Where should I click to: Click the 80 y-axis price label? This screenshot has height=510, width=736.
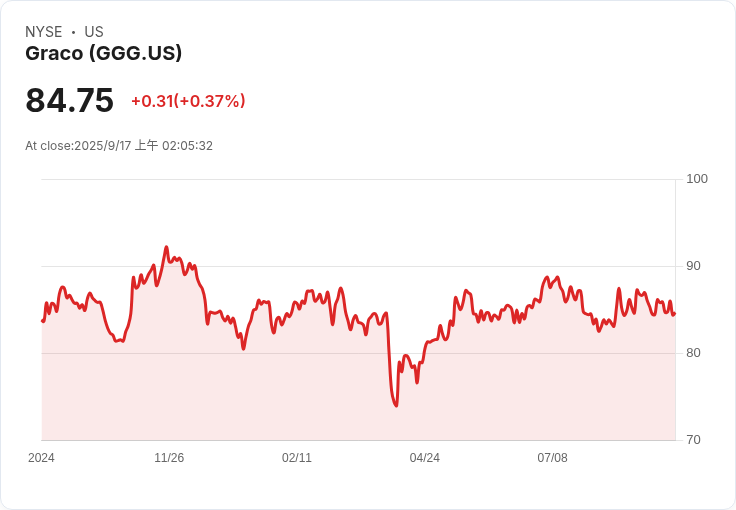coord(693,353)
